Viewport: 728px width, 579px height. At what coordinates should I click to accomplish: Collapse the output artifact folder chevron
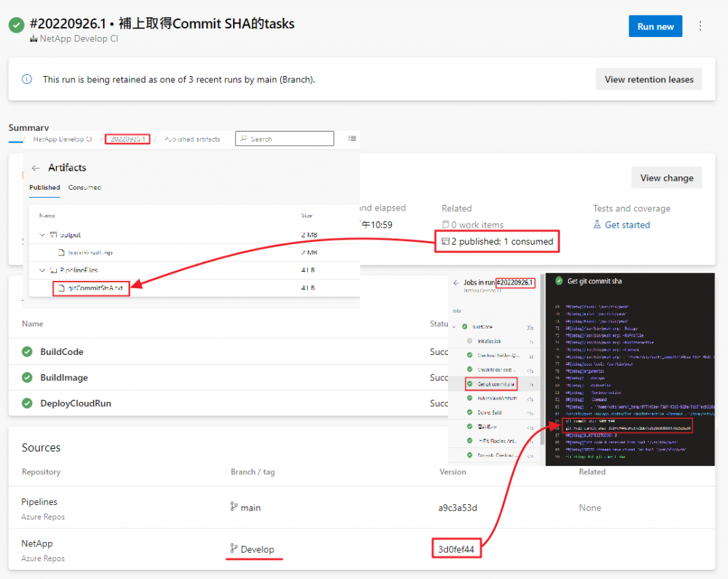42,235
